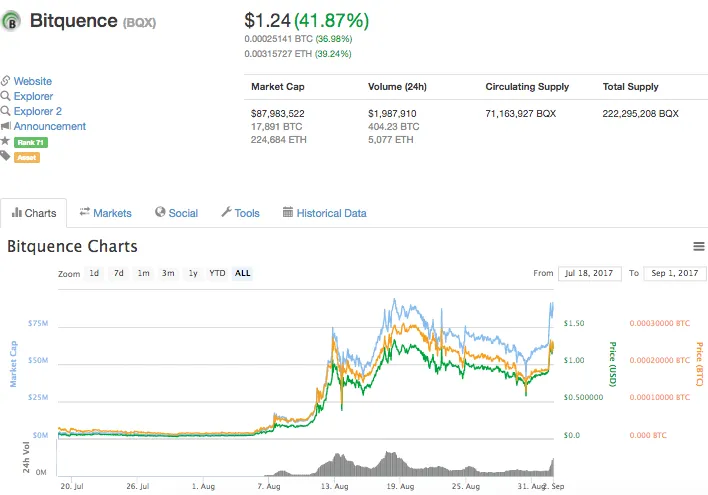Click the 222,295,208 BQX total supply

[640, 113]
